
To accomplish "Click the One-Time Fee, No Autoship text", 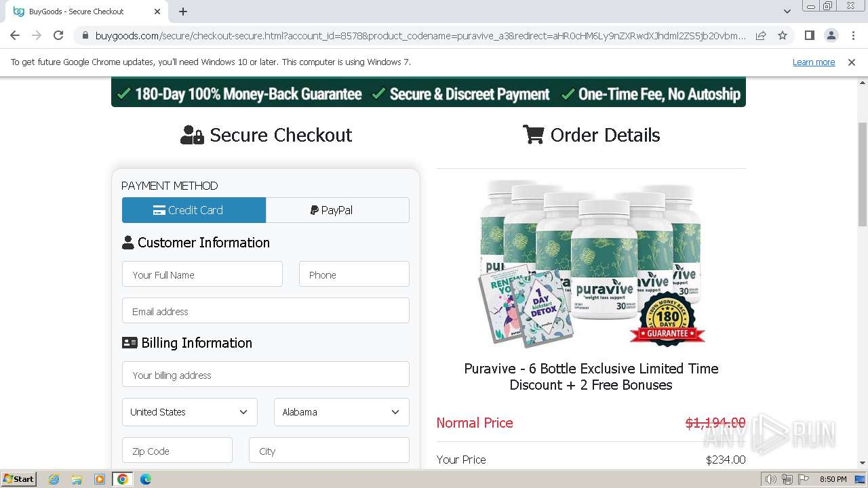I will pyautogui.click(x=659, y=94).
